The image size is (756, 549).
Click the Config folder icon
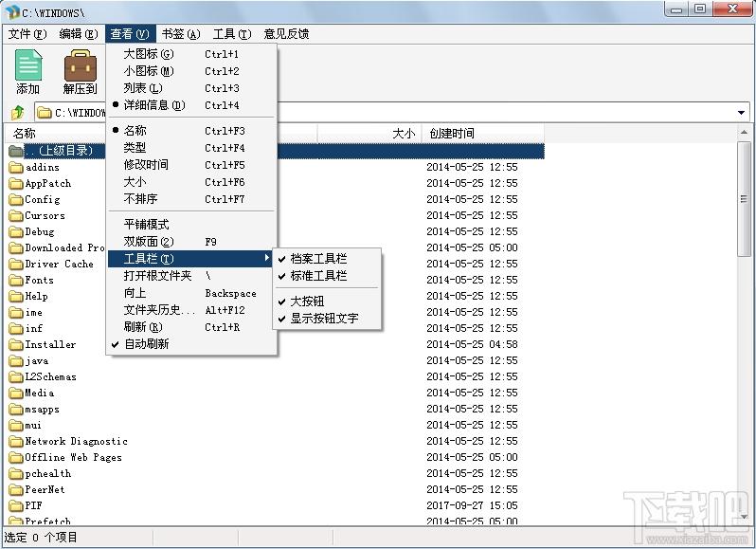[16, 200]
